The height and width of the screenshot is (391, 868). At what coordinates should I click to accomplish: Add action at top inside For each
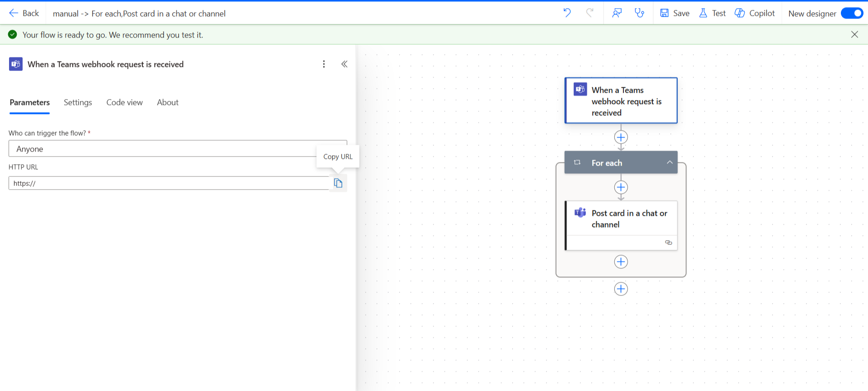621,187
